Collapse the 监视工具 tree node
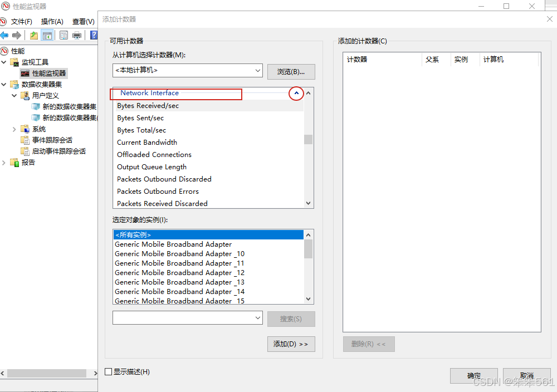Image resolution: width=557 pixels, height=392 pixels. (3, 62)
